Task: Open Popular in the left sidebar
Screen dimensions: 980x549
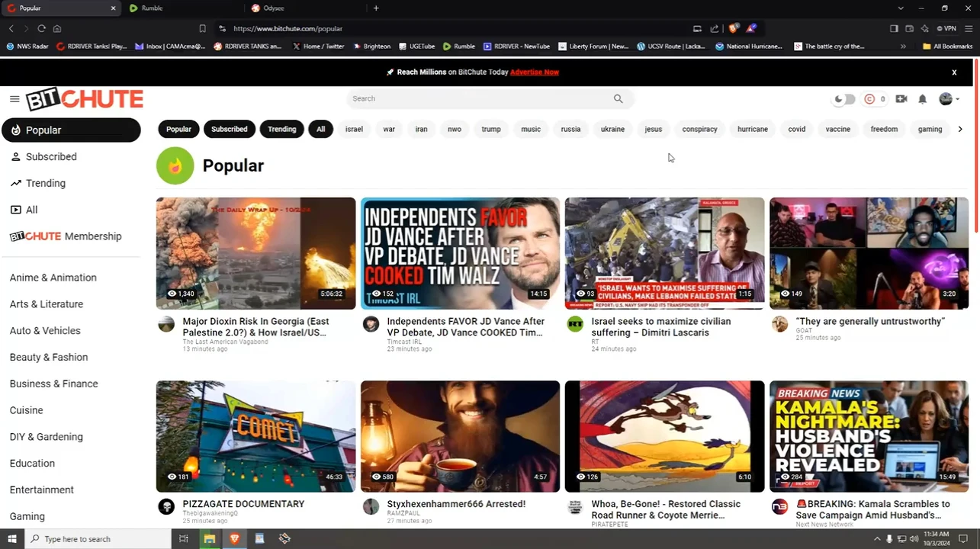Action: click(71, 130)
